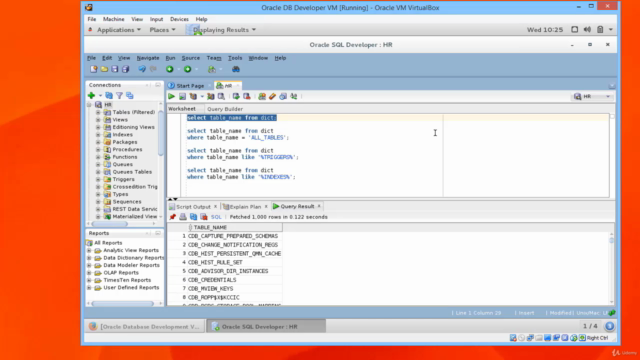
Task: Click the Connections tree vertical scrollbar
Action: pyautogui.click(x=161, y=133)
